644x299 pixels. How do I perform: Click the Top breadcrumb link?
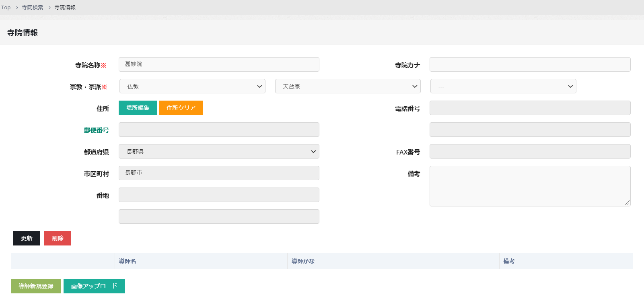click(6, 8)
